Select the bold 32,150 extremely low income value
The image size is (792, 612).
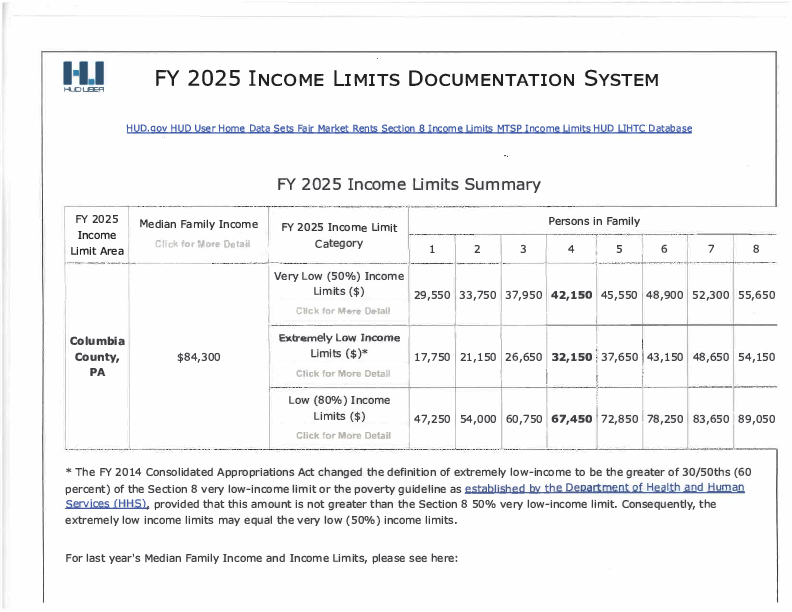tap(571, 357)
